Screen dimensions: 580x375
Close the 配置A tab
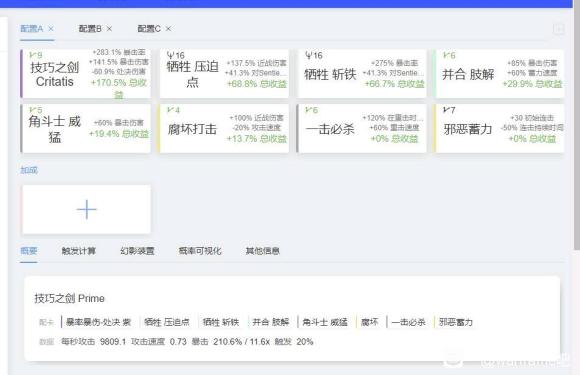pos(51,28)
